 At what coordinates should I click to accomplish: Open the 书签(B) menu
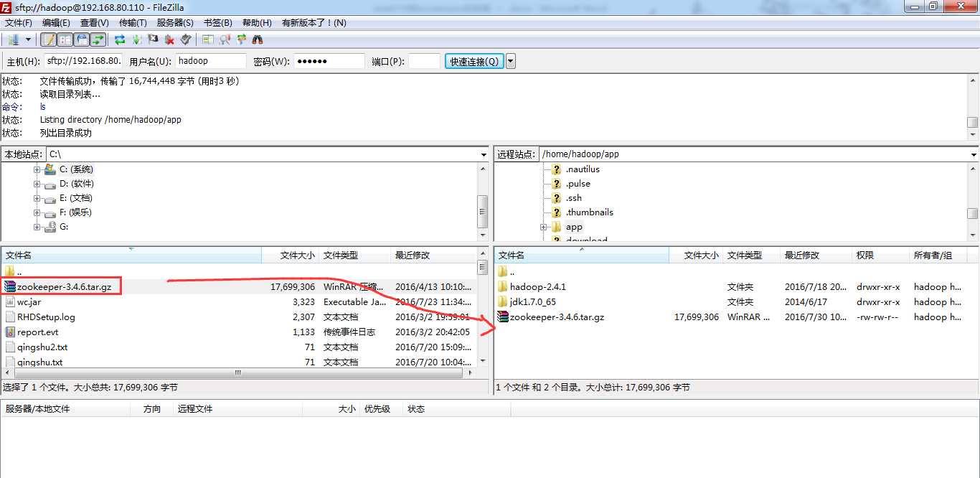point(218,23)
